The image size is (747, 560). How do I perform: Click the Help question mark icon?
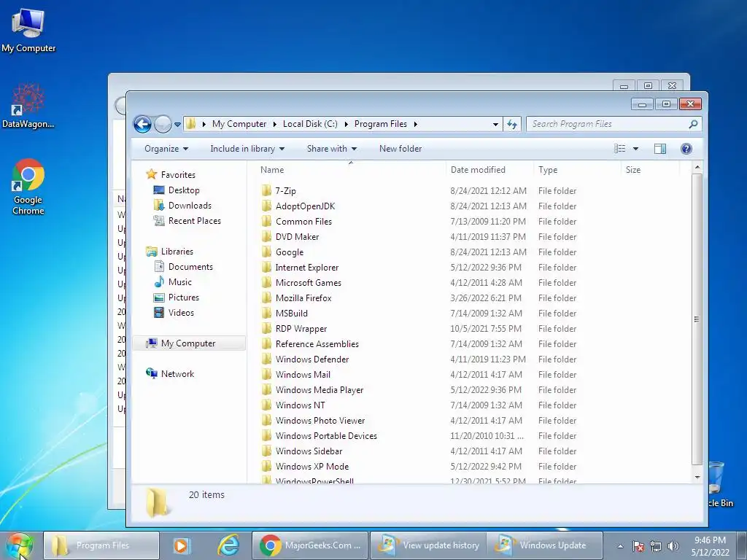click(686, 149)
